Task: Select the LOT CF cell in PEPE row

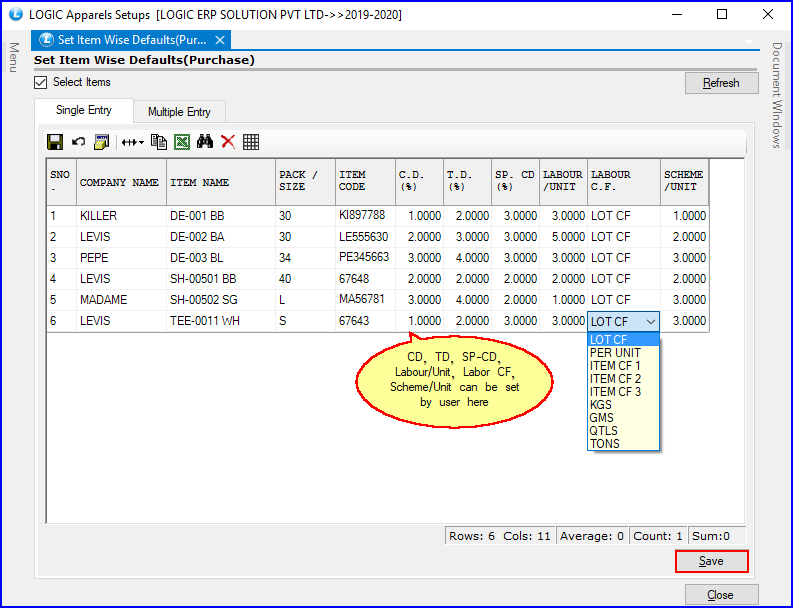Action: click(x=624, y=258)
